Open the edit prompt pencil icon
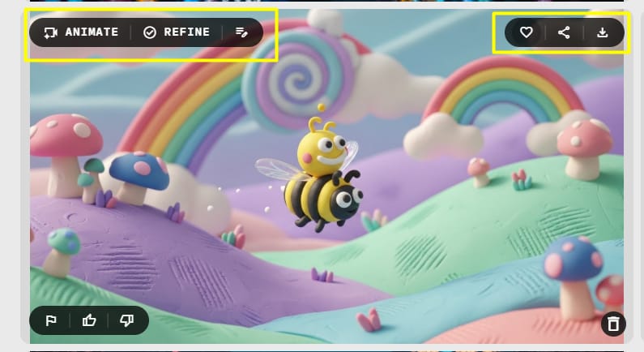Viewport: 644px width, 352px height. pyautogui.click(x=241, y=32)
